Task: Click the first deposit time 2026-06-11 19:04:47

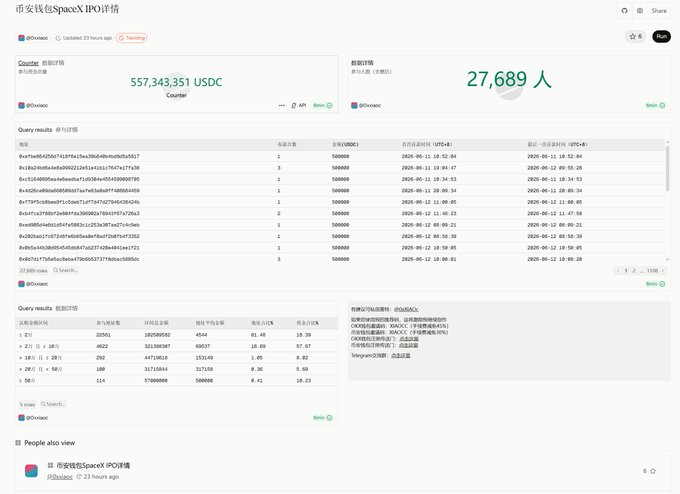Action: tap(429, 168)
